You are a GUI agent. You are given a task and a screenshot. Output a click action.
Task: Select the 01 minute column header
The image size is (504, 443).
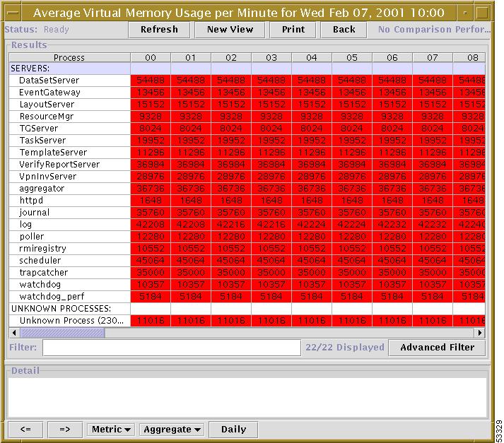[191, 57]
